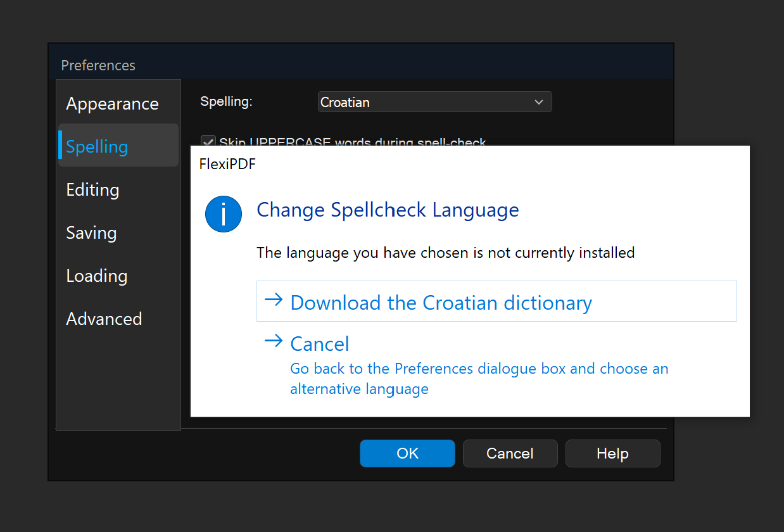Open the Advanced preferences tab
This screenshot has height=532, width=784.
coord(104,319)
